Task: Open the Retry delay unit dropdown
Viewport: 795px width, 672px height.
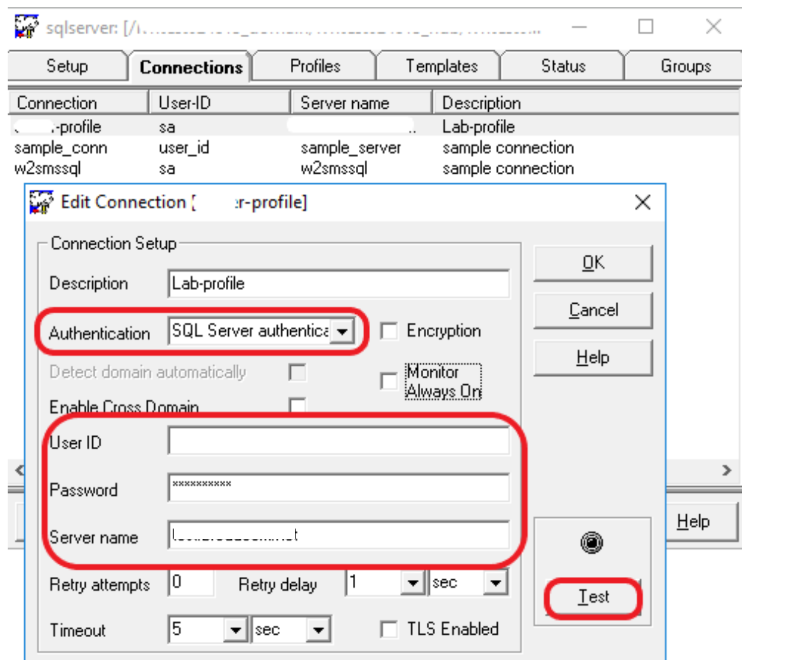Action: [495, 583]
